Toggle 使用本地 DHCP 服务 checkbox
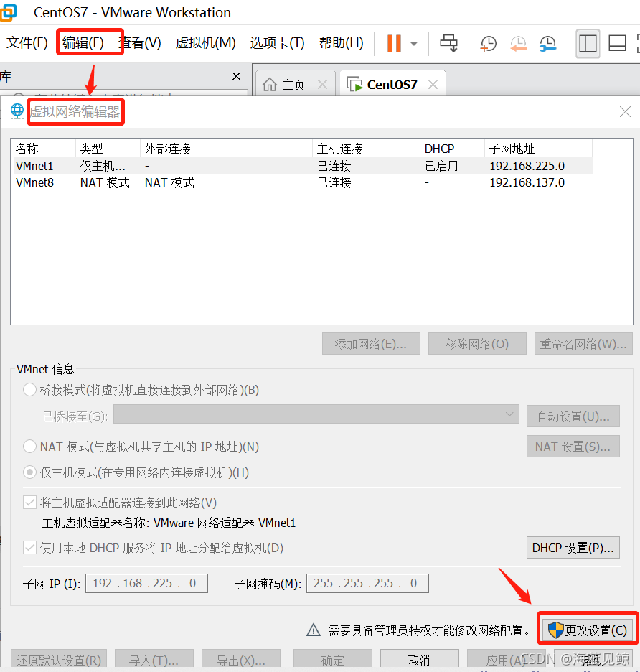This screenshot has height=672, width=640. (29, 547)
